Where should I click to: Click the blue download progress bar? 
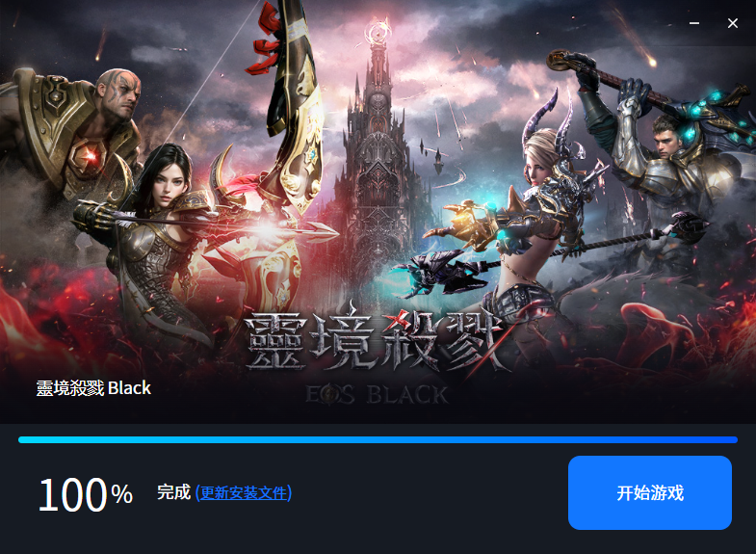coord(378,439)
